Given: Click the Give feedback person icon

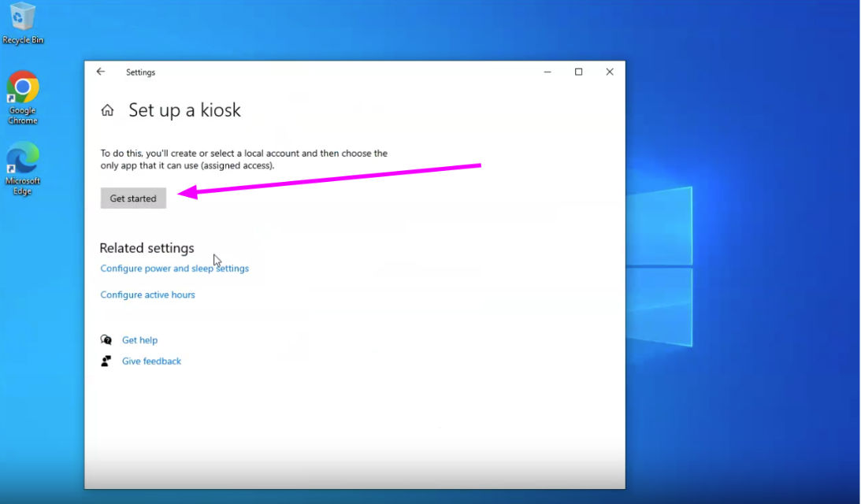Looking at the screenshot, I should (x=106, y=361).
